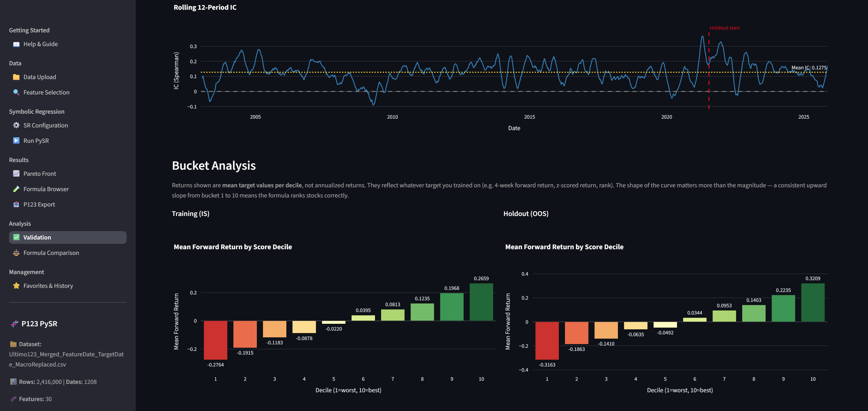Open the P123 Export page
868x411 pixels.
coord(39,205)
